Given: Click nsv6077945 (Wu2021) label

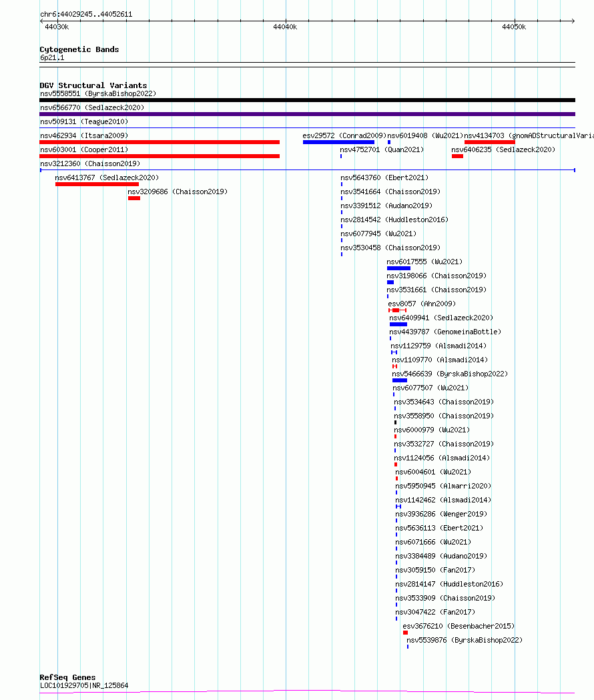Looking at the screenshot, I should [x=378, y=234].
